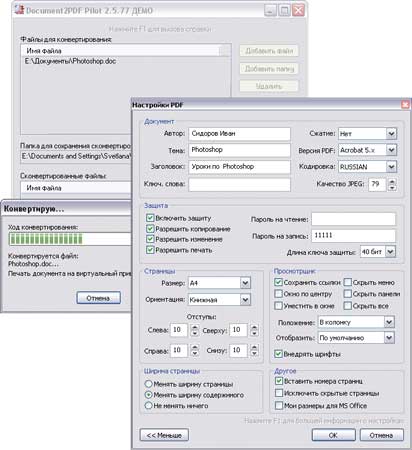Enable Скрыть меню checkbox
The width and height of the screenshot is (412, 450).
click(348, 282)
